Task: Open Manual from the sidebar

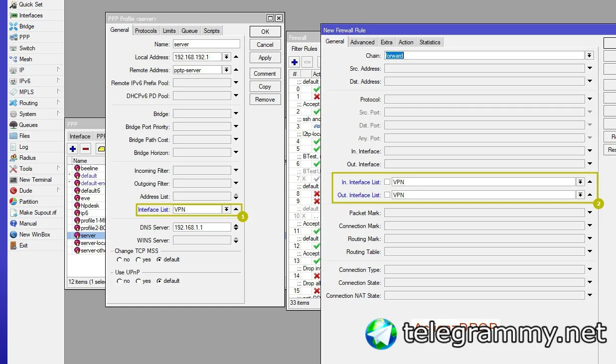Action: tap(28, 224)
